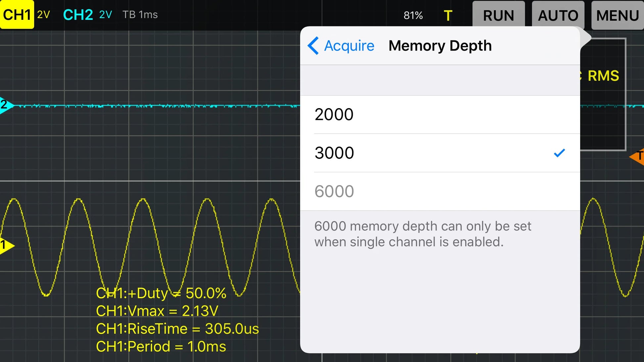The height and width of the screenshot is (362, 644).
Task: Open CH2 2V vertical scale setting
Action: 106,15
